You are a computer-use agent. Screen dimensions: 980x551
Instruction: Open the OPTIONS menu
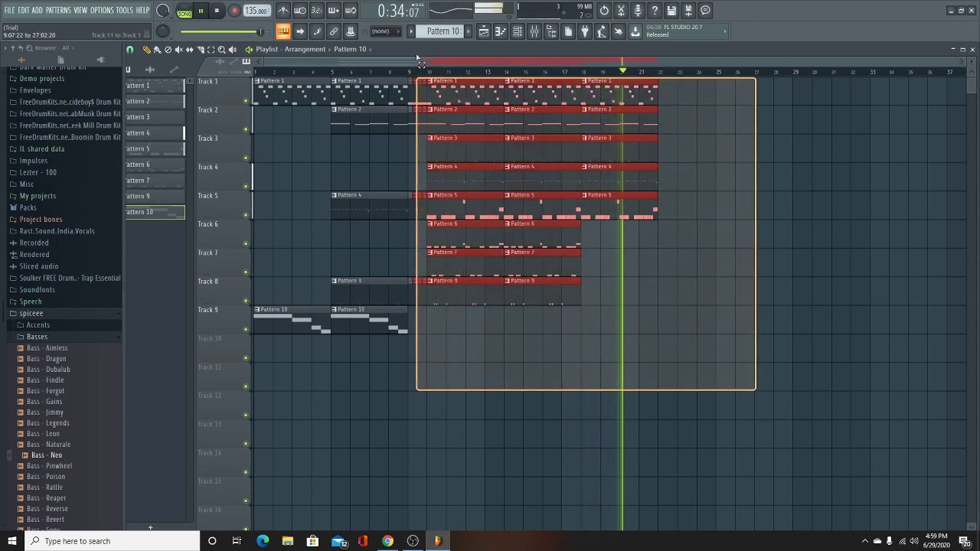(x=101, y=11)
